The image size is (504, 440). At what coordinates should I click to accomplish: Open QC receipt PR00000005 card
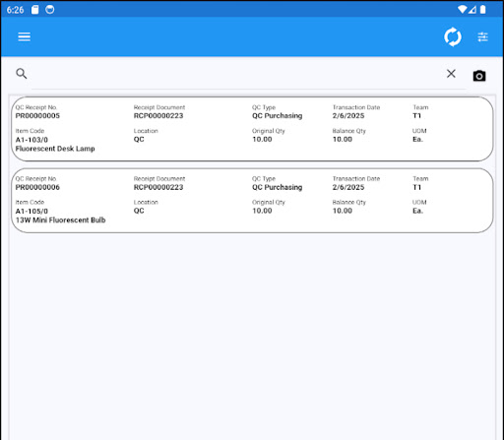[252, 129]
